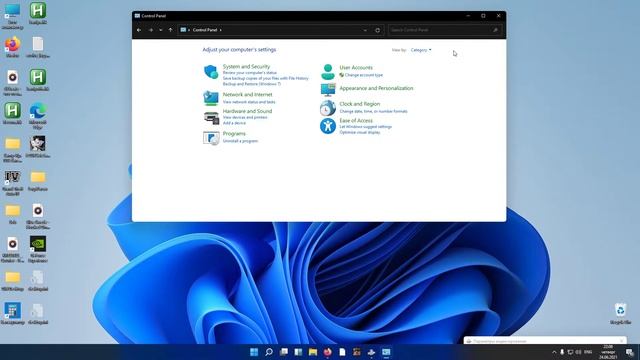Select the Nvidia desktop shortcut
The width and height of the screenshot is (640, 360).
[x=38, y=249]
